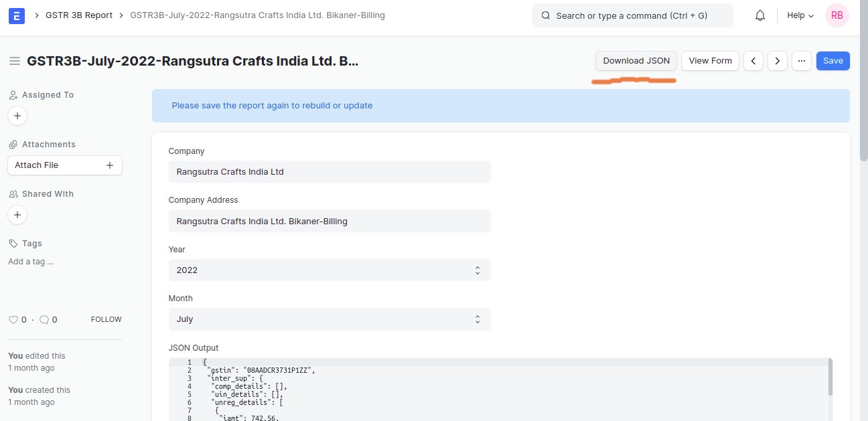Toggle the sidebar hamburger menu icon
Viewport: 868px width, 421px height.
coord(14,61)
